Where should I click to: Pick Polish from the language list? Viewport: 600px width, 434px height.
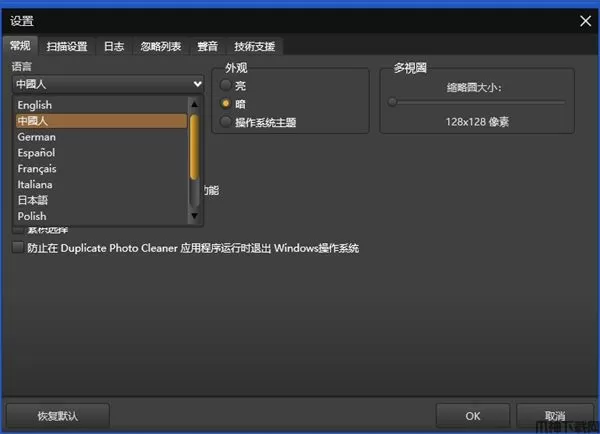[x=32, y=216]
